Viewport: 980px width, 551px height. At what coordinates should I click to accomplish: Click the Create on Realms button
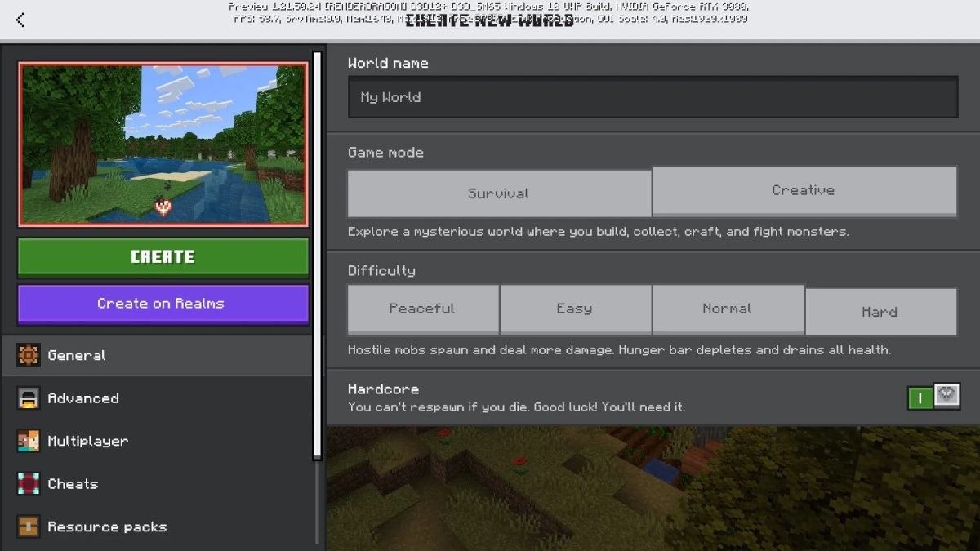163,304
